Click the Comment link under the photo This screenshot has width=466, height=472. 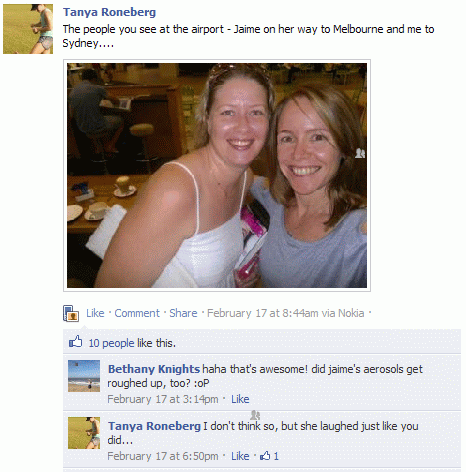coord(137,313)
